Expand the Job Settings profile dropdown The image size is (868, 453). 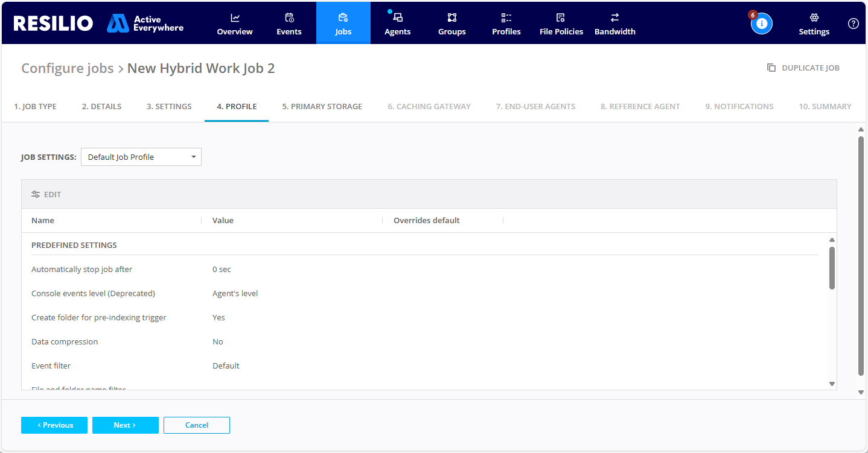[x=141, y=157]
